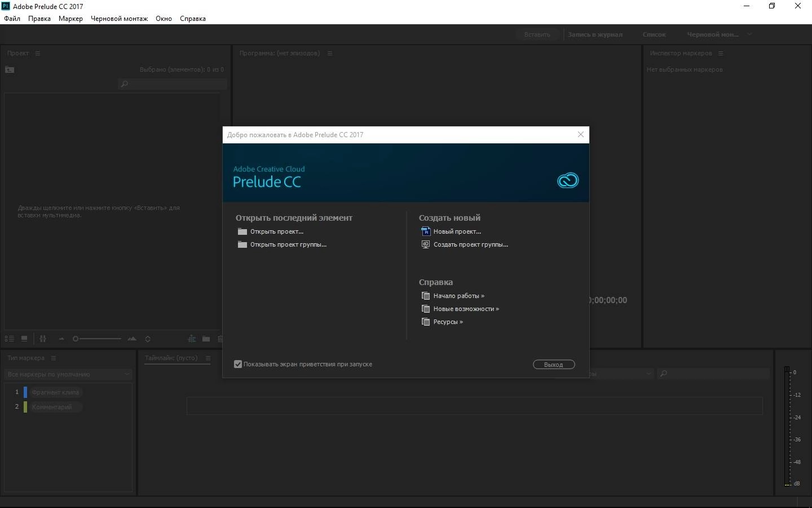The width and height of the screenshot is (812, 508).
Task: Choose Создать проект группы… in welcome dialog
Action: pos(471,244)
